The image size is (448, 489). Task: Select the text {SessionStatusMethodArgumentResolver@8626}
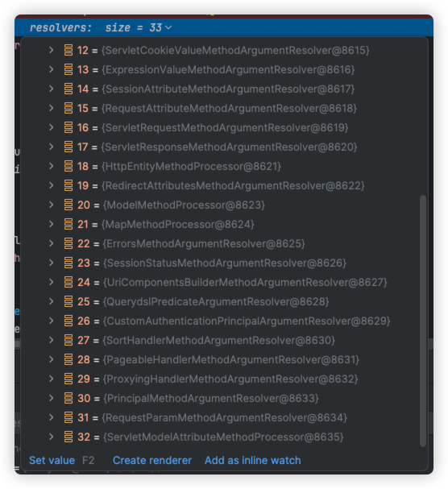[225, 263]
